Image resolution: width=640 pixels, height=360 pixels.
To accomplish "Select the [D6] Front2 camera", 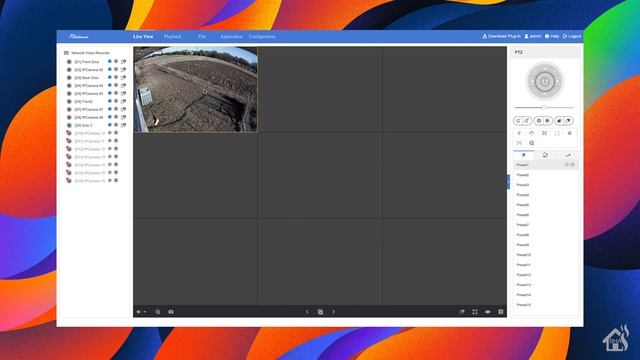I will pos(83,102).
